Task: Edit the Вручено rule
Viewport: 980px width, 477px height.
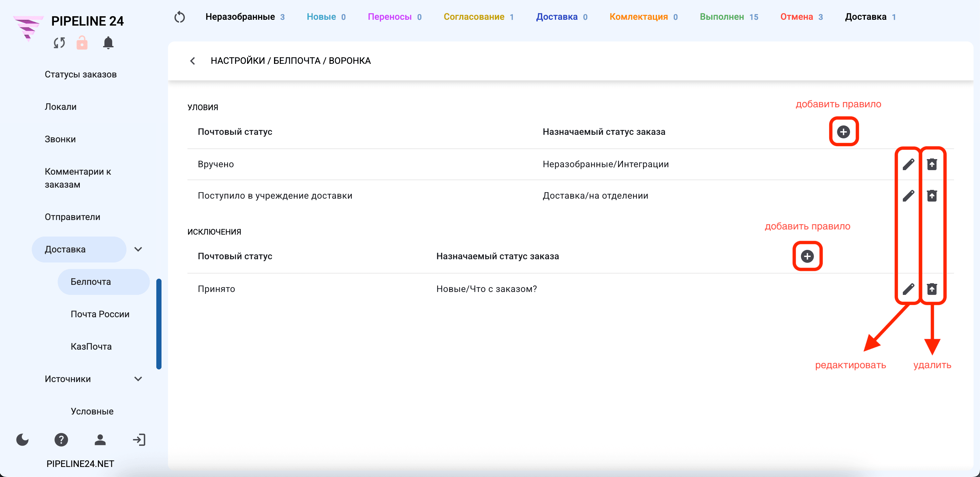Action: pos(908,164)
